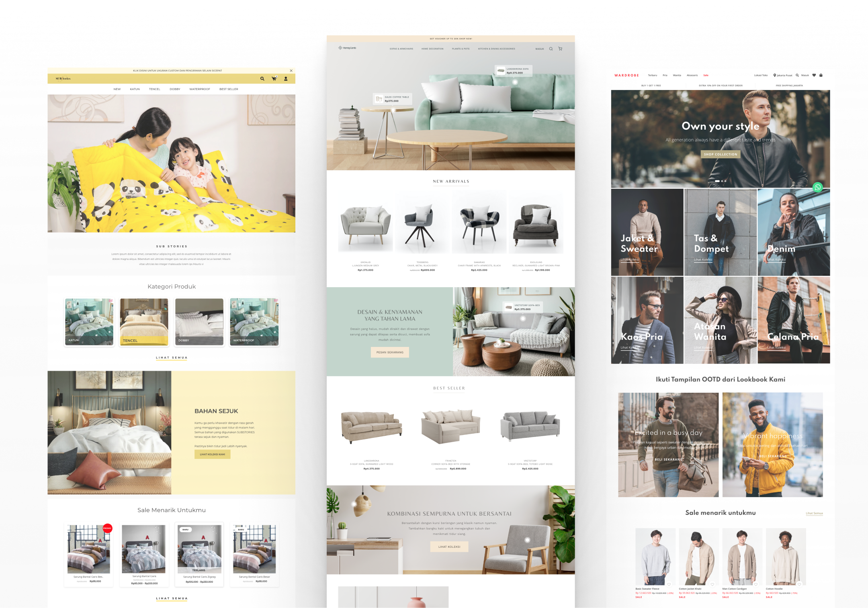Open the TENCEL menu in SUBstories navigation
The width and height of the screenshot is (868, 608).
pos(154,89)
